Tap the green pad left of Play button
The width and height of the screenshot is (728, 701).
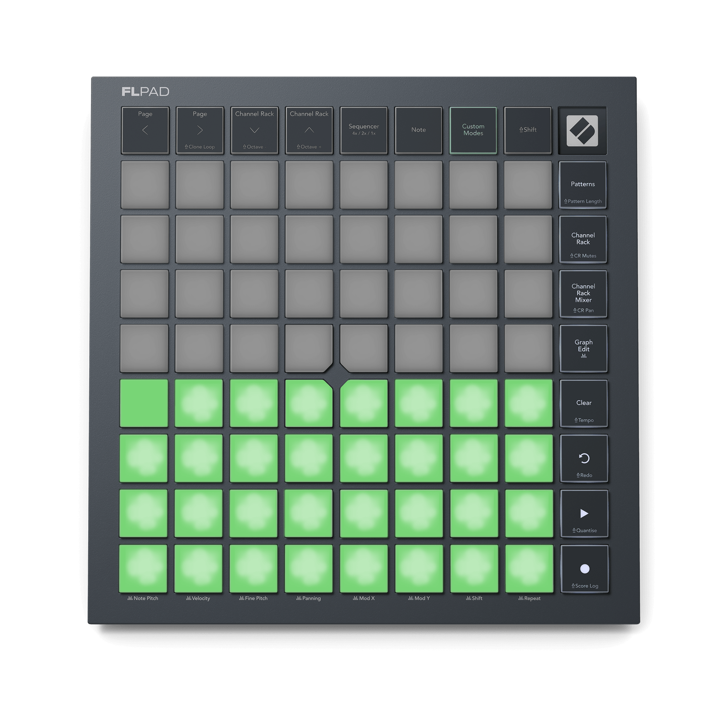(529, 513)
